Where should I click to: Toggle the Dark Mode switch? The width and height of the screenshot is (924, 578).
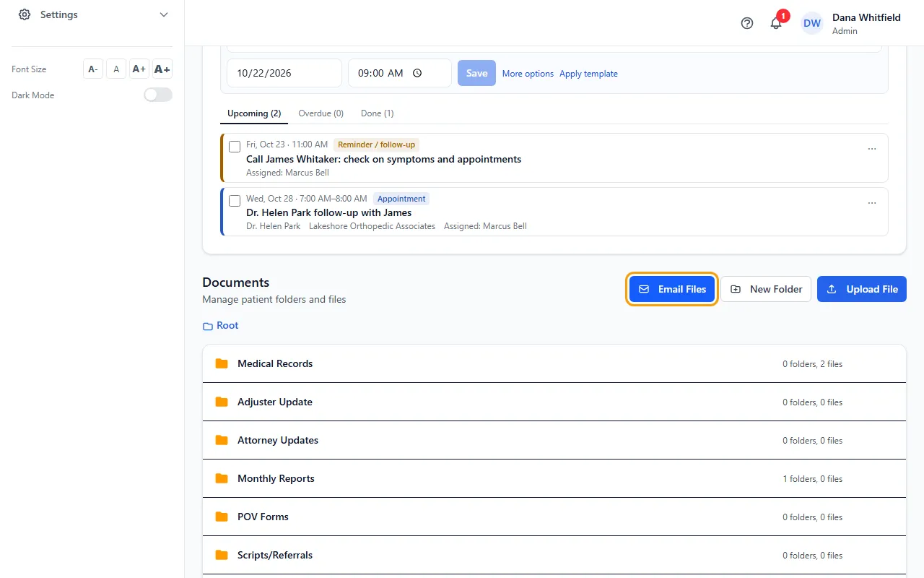pos(158,95)
